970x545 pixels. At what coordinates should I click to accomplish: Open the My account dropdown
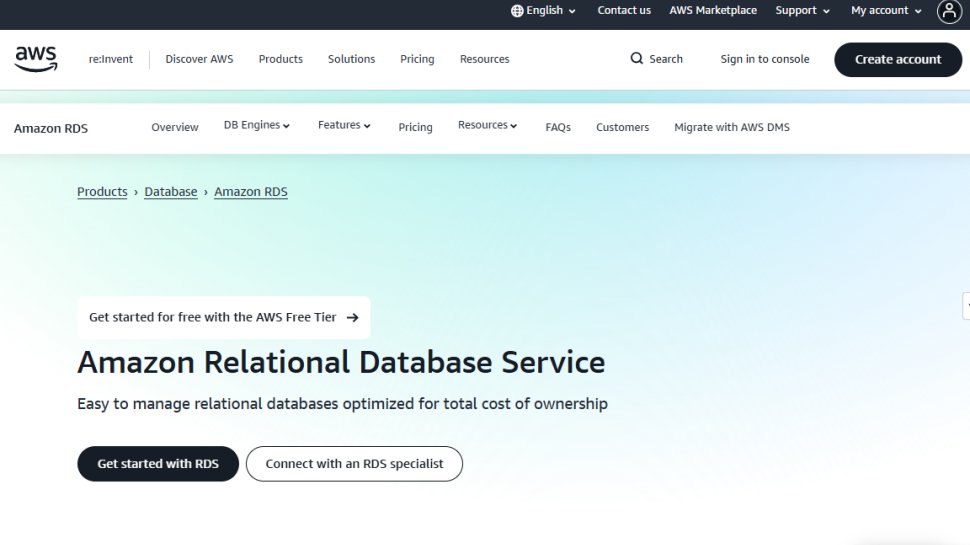click(886, 11)
